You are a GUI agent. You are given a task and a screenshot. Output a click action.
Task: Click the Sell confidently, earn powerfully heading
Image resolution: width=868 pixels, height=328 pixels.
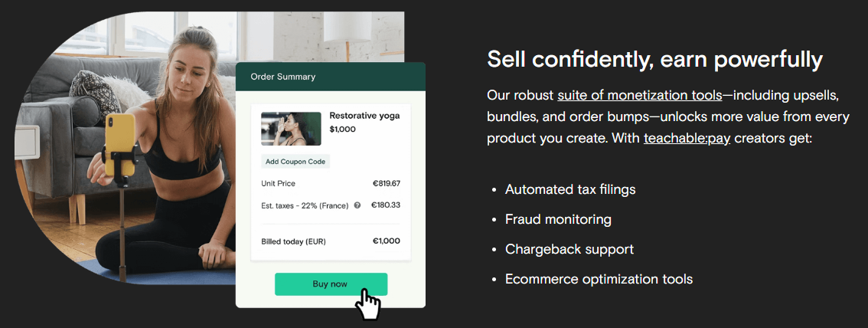click(654, 60)
